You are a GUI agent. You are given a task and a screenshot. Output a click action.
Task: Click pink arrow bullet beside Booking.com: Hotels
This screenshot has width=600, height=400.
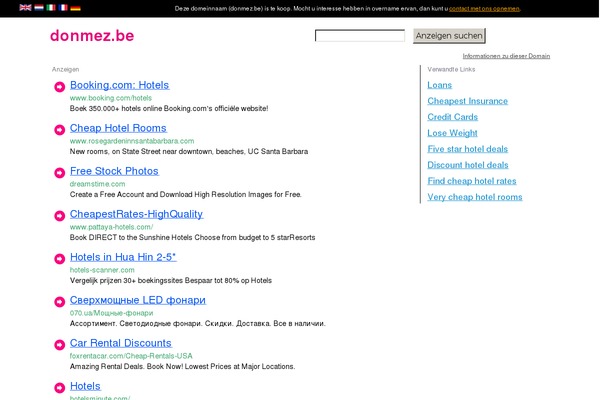pyautogui.click(x=59, y=87)
